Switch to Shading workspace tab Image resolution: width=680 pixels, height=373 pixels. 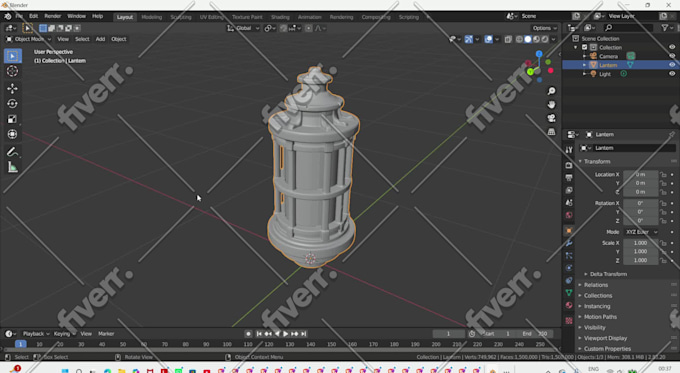[280, 17]
